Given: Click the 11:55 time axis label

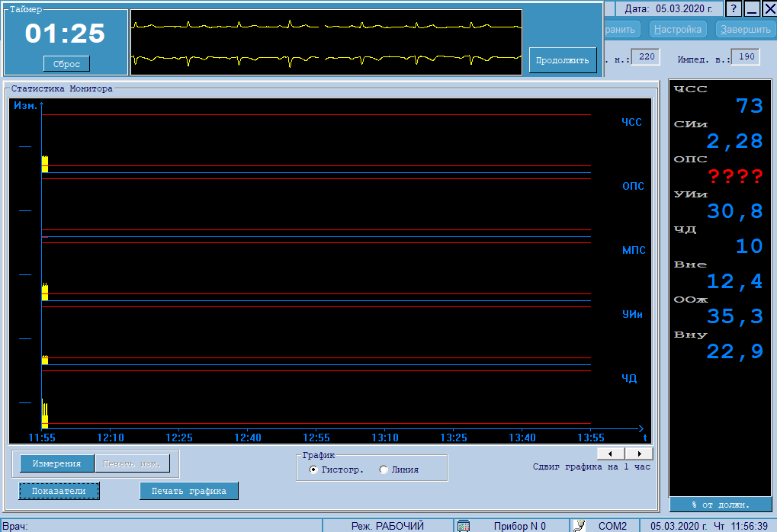Looking at the screenshot, I should coord(42,438).
